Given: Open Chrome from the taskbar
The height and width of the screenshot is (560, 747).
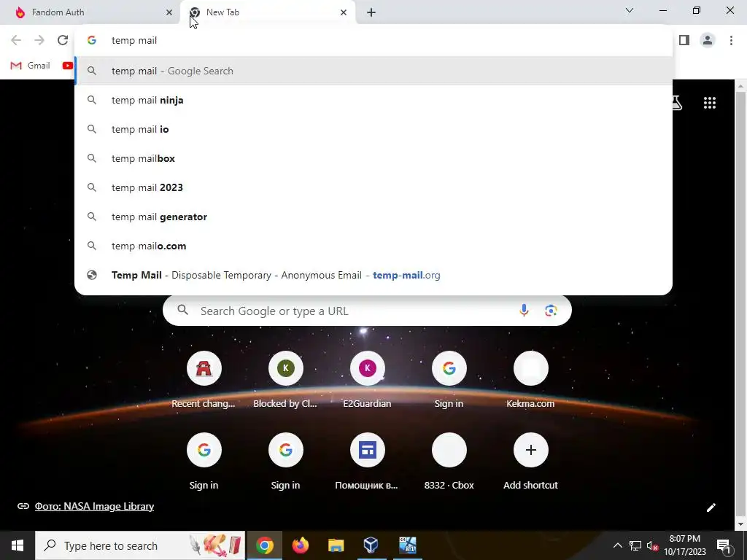Looking at the screenshot, I should 265,545.
